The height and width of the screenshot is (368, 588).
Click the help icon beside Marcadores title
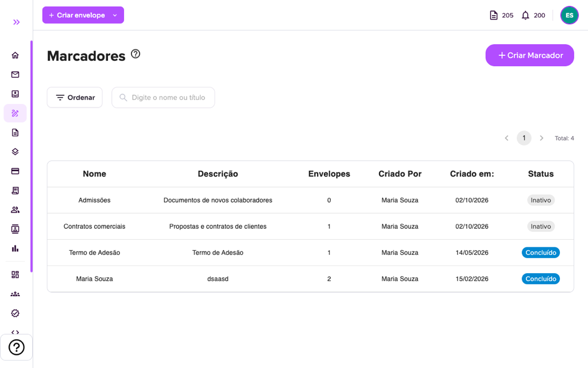pos(136,54)
